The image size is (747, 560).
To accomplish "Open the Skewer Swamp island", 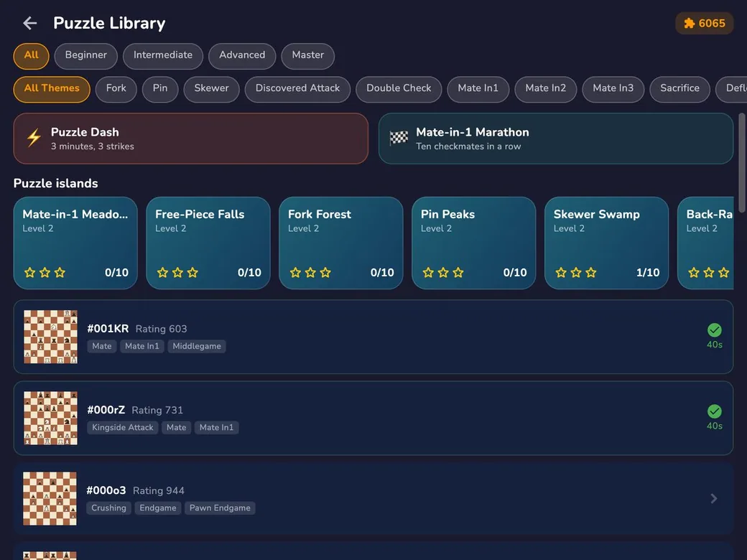I will click(x=606, y=243).
